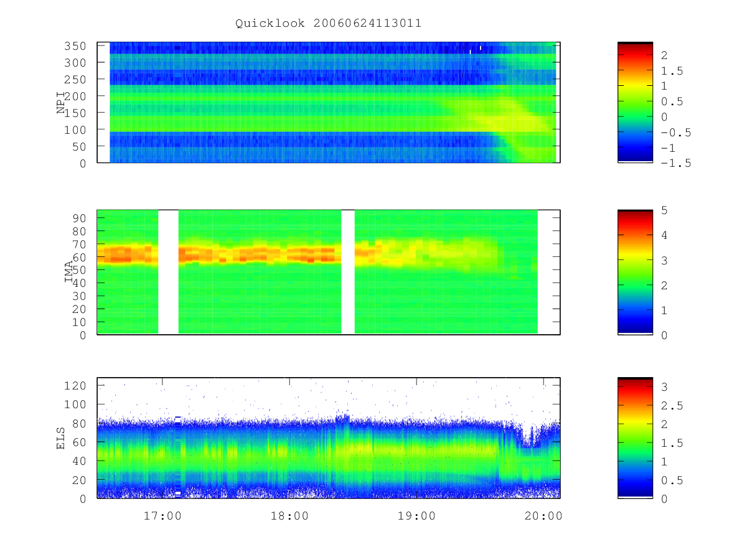Click the 4 value on IMA colorbar
This screenshot has width=747, height=560.
click(x=664, y=235)
